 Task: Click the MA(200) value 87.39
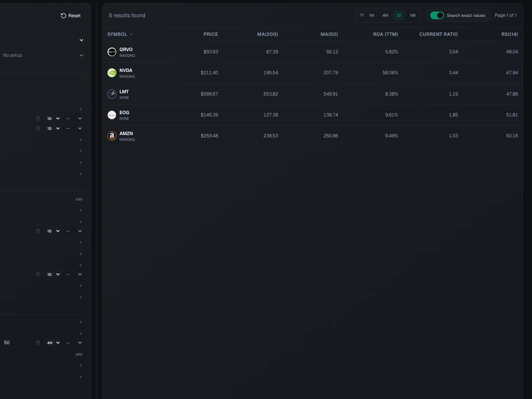[272, 52]
